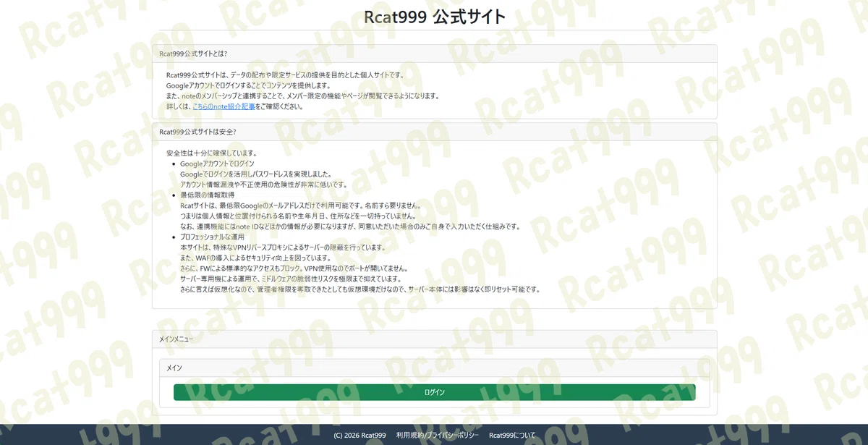Click the Rcat999公式サイトは安全? panel header
This screenshot has height=445, width=868.
point(434,132)
